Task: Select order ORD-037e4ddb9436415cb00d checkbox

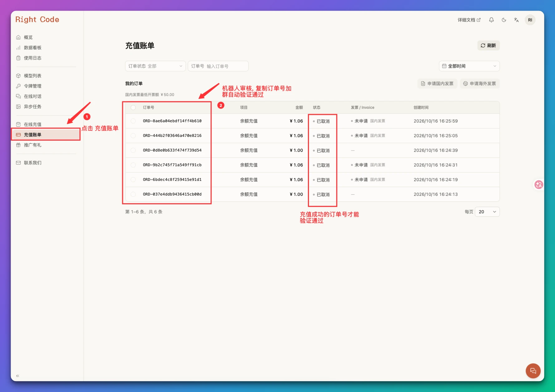Action: point(133,194)
